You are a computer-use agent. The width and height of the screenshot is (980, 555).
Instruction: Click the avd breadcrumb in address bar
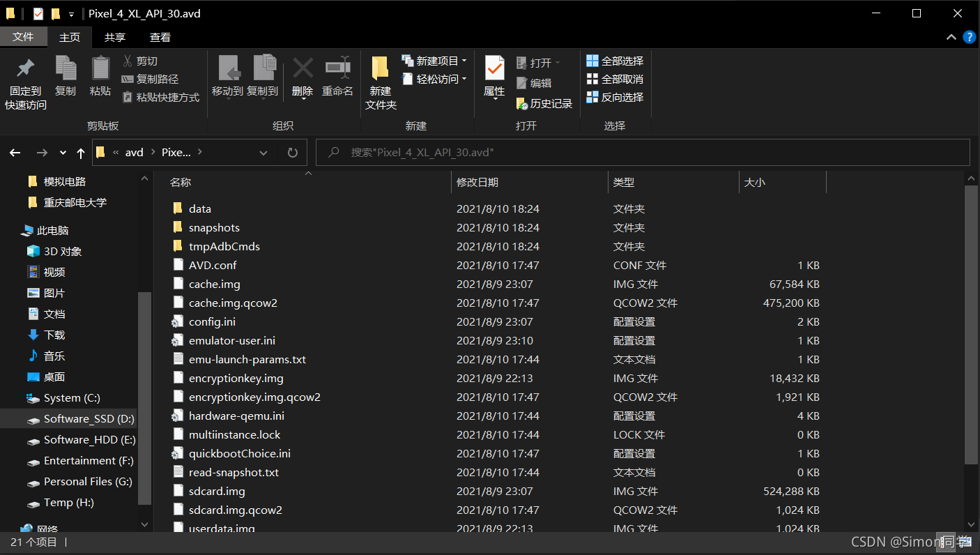[x=135, y=153]
